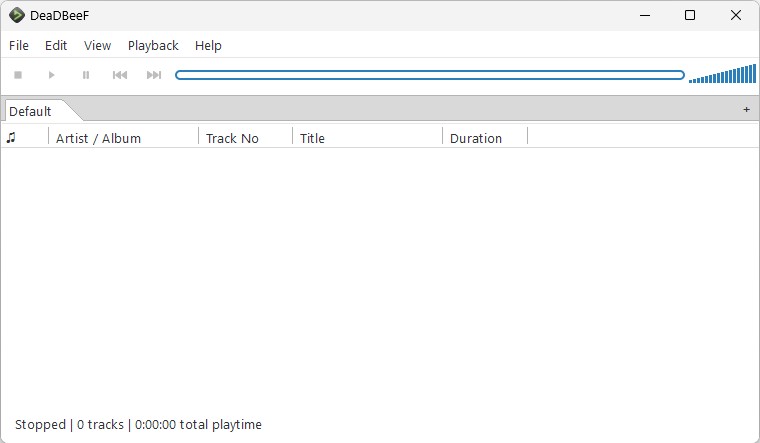Start playback with the Play button

click(x=51, y=75)
